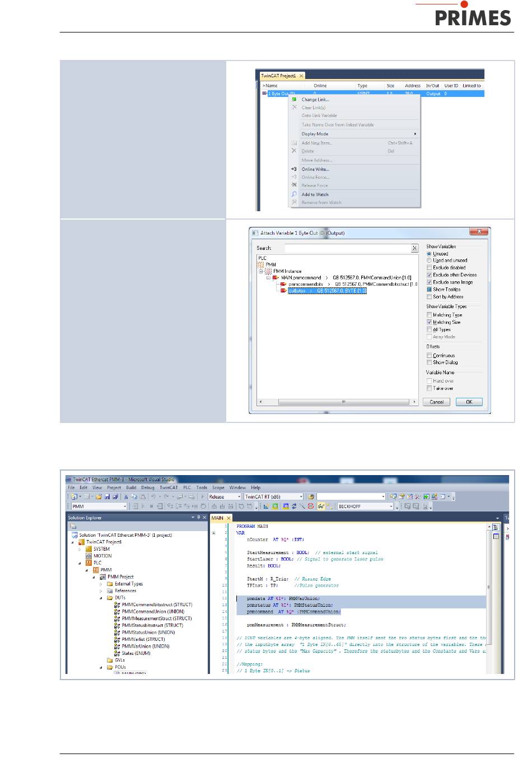The height and width of the screenshot is (772, 532).
Task: Click the pmmcommandbits variable icon
Action: (x=284, y=284)
